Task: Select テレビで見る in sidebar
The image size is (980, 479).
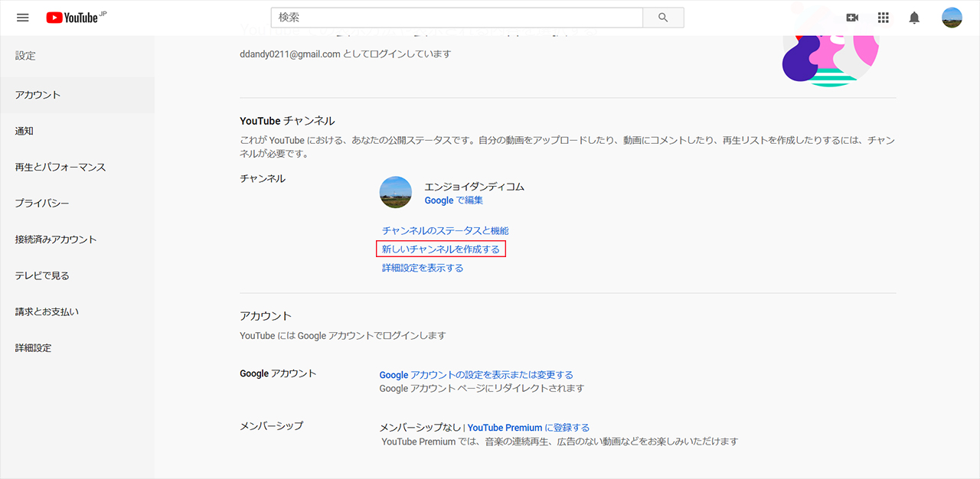Action: (77, 275)
